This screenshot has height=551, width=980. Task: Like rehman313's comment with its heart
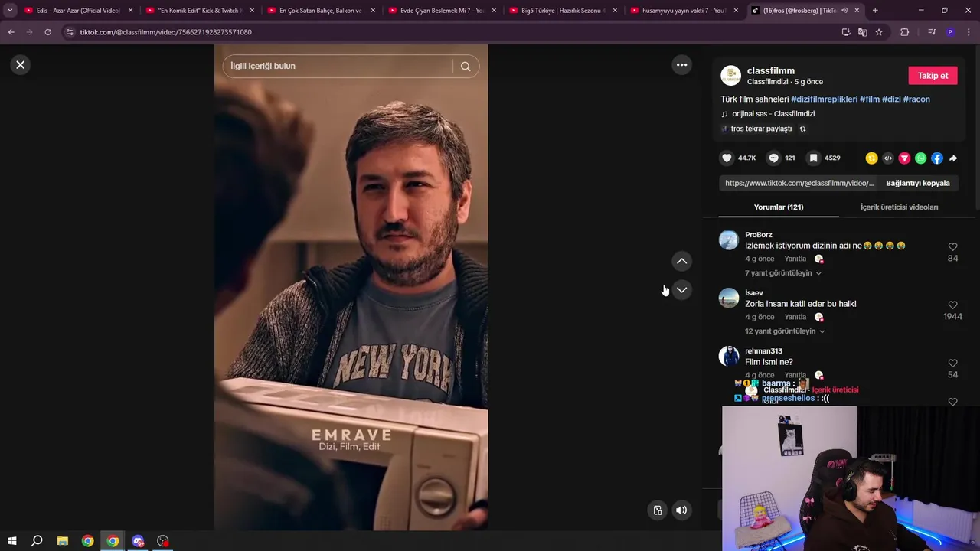[x=952, y=363]
